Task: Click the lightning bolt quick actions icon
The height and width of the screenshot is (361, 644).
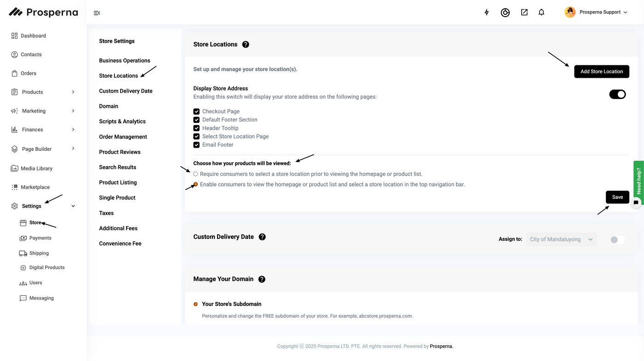Action: coord(487,12)
